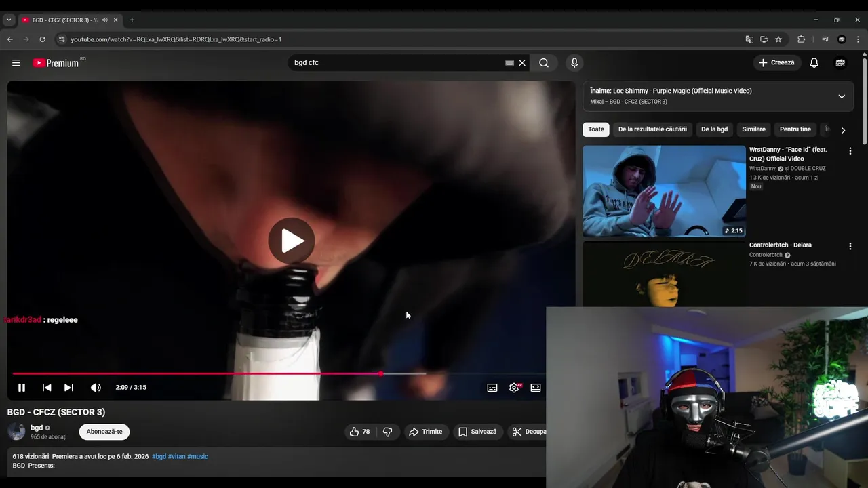Open the YouTube account avatar menu
The width and height of the screenshot is (868, 488).
(840, 63)
